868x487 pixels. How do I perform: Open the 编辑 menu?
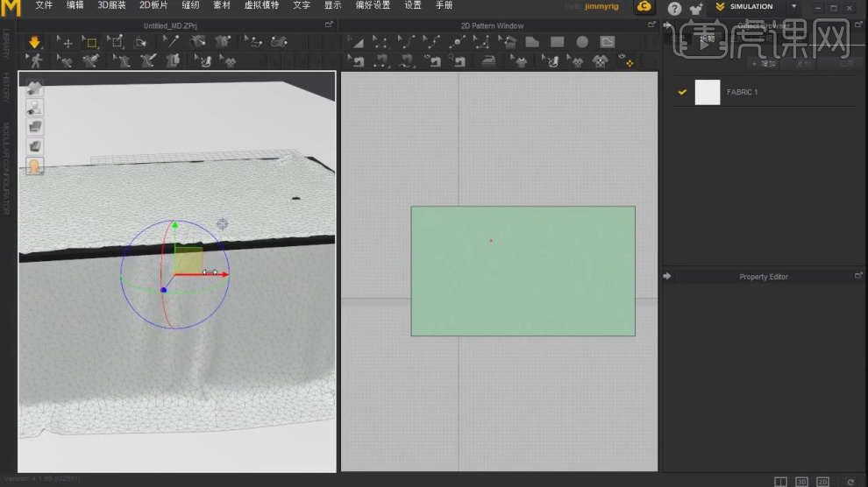pyautogui.click(x=75, y=5)
